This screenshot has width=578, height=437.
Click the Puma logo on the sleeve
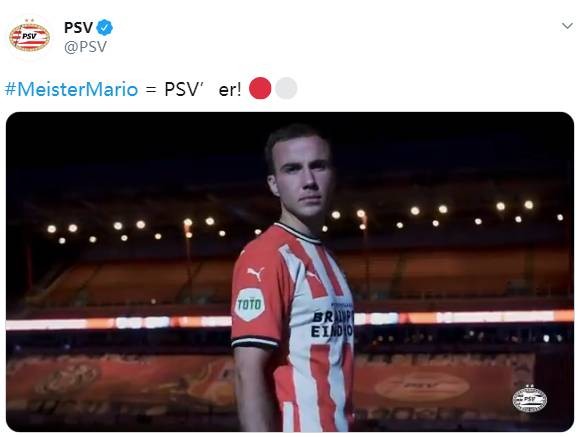coord(256,274)
